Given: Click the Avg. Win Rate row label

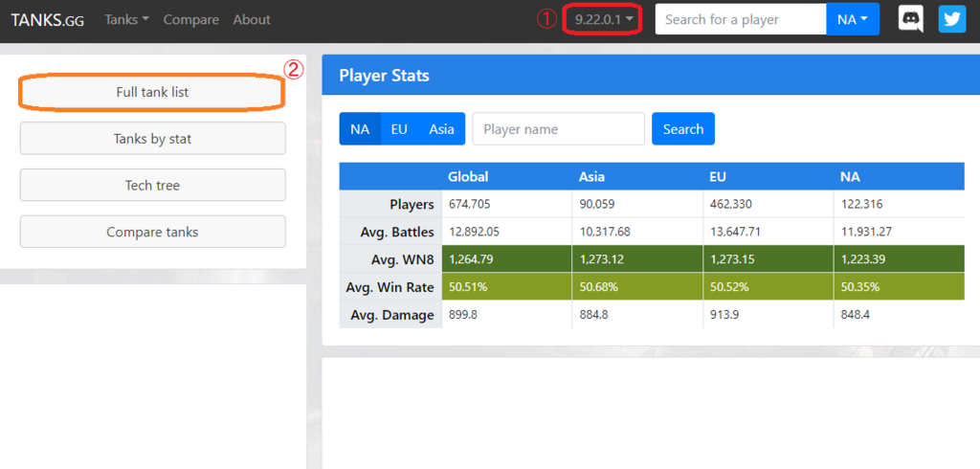Looking at the screenshot, I should coord(390,287).
